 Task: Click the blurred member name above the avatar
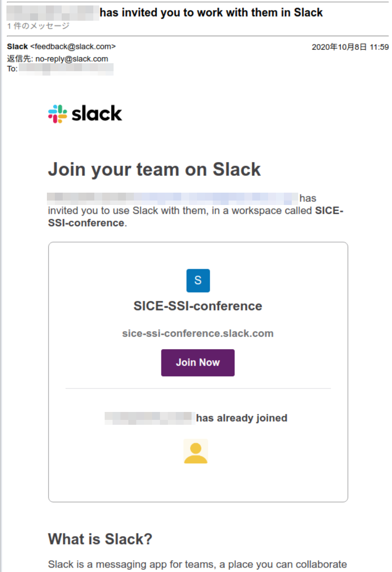pos(148,418)
